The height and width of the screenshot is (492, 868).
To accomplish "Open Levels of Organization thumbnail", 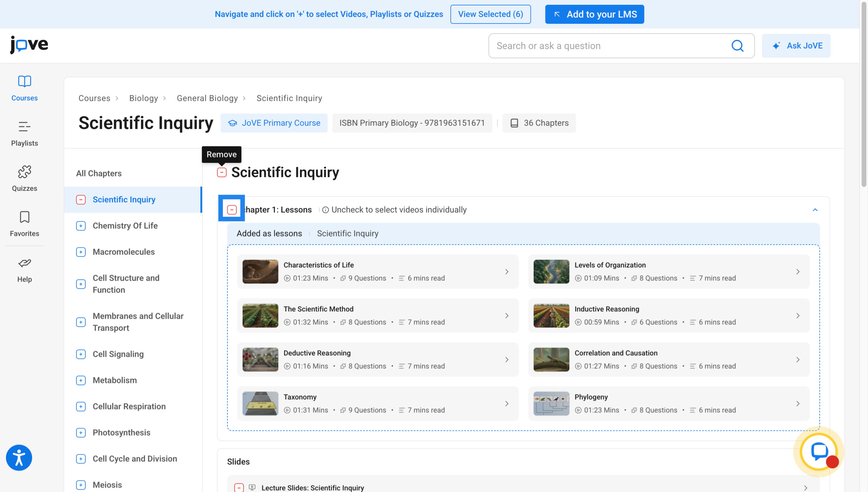I will 551,272.
